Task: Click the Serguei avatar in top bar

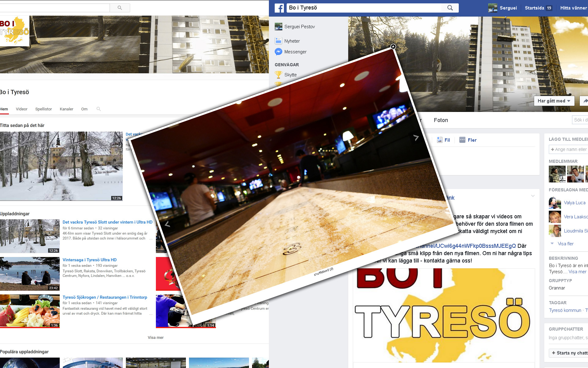Action: pos(492,8)
